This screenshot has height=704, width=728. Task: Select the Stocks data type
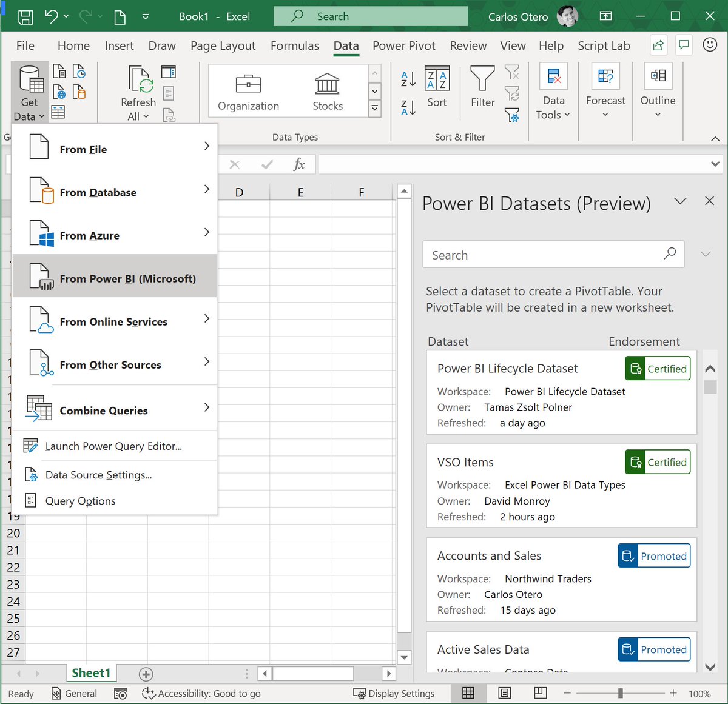tap(328, 92)
